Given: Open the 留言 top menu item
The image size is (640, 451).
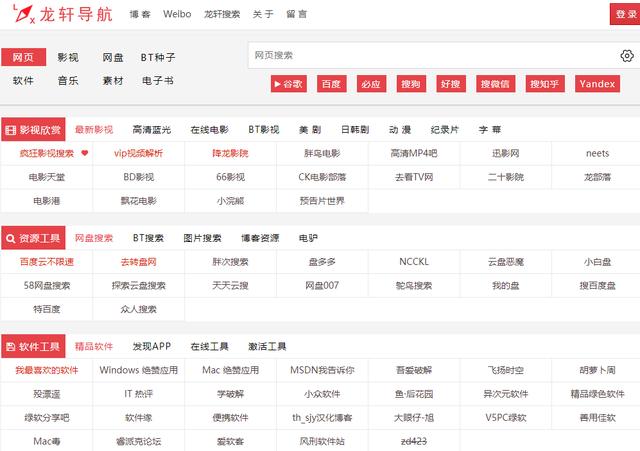Looking at the screenshot, I should coord(296,14).
